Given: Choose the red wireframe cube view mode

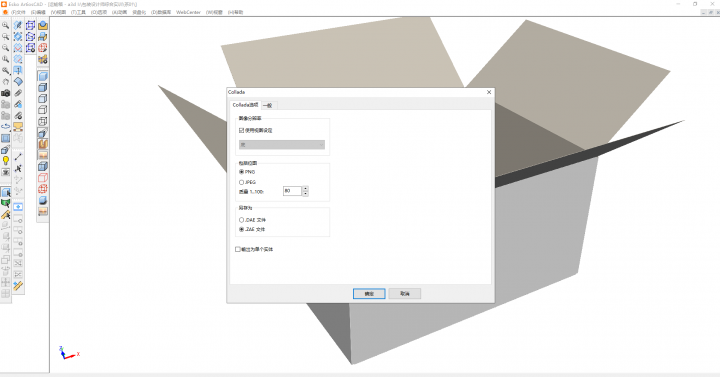Looking at the screenshot, I should pyautogui.click(x=43, y=178).
